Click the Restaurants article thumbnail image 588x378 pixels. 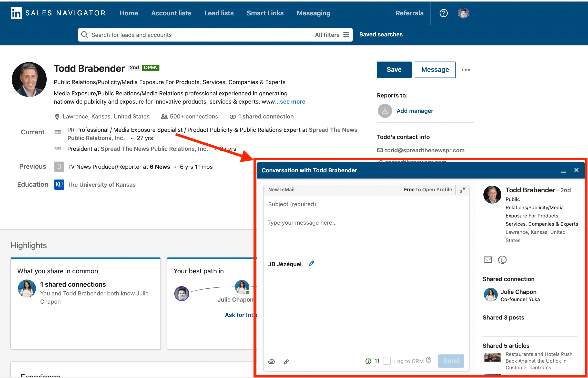(x=492, y=357)
